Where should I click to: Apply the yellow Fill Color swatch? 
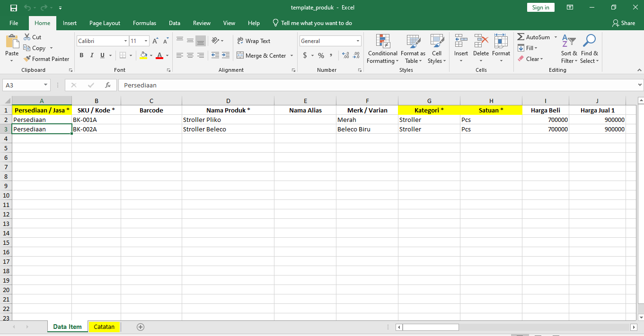click(144, 55)
